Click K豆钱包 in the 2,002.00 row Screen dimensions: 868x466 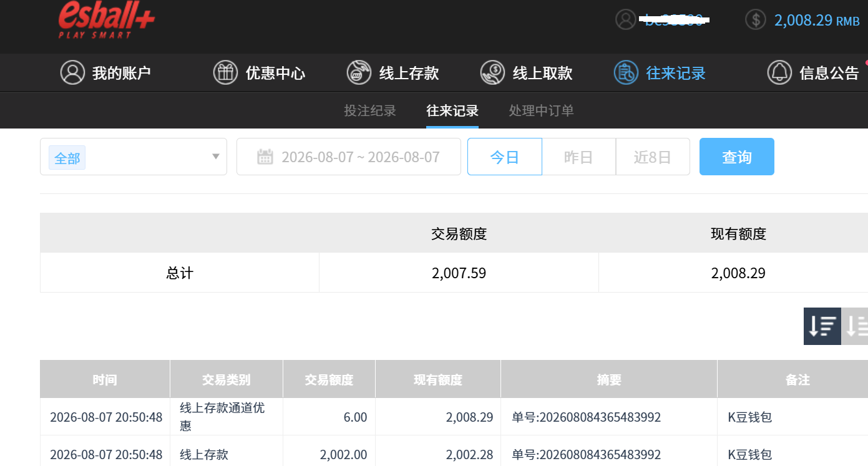coord(750,455)
